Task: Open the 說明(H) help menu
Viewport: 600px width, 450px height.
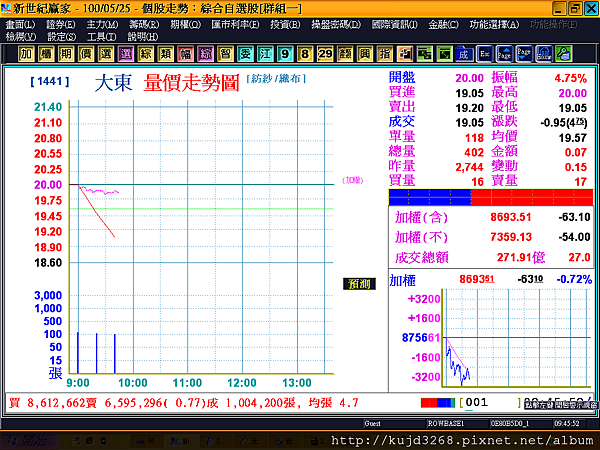Action: (143, 37)
